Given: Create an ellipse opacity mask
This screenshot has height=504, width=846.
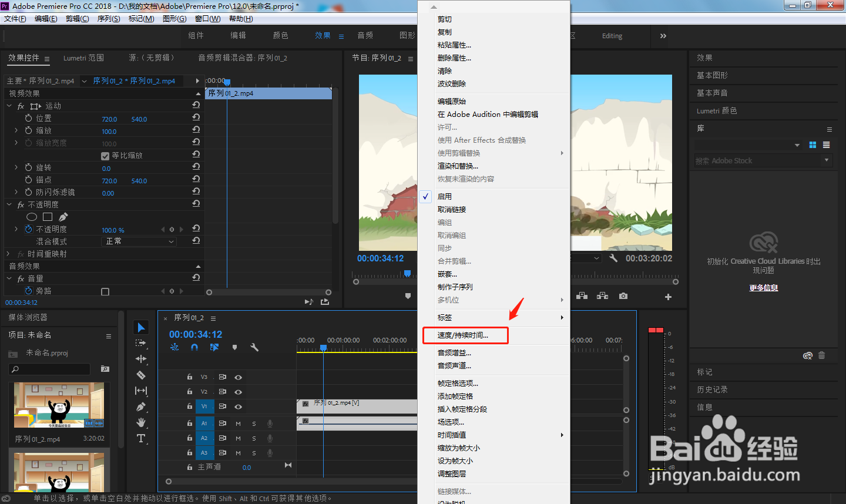Looking at the screenshot, I should tap(32, 217).
